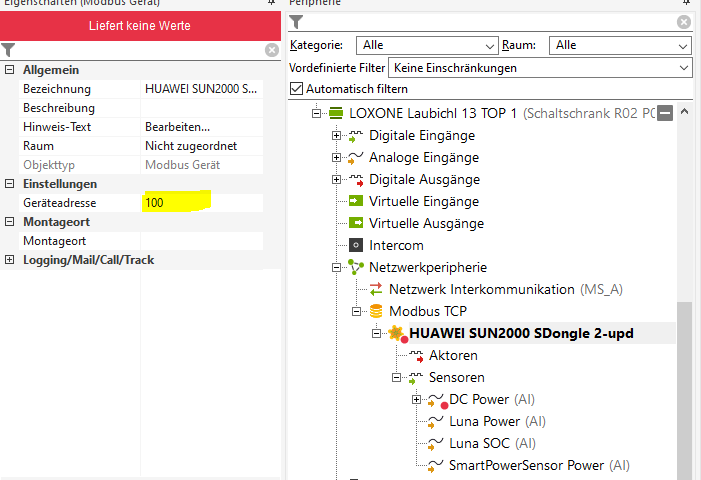Select the Modbus TCP tree item

click(x=428, y=311)
